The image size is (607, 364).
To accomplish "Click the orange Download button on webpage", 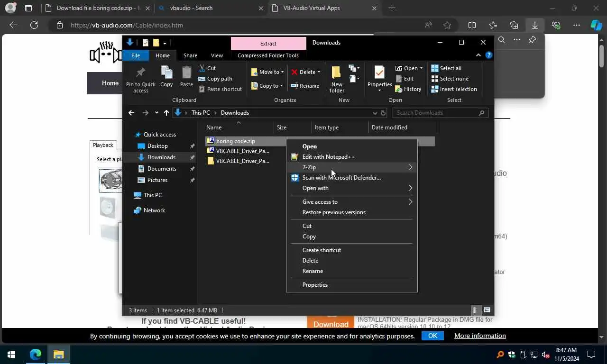I will 331,324.
